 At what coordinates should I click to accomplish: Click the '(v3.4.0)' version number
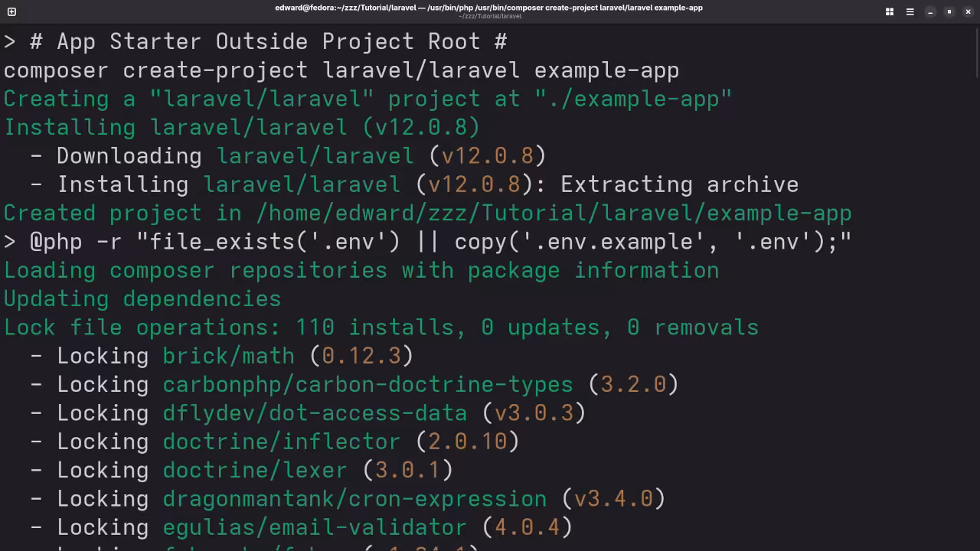613,499
